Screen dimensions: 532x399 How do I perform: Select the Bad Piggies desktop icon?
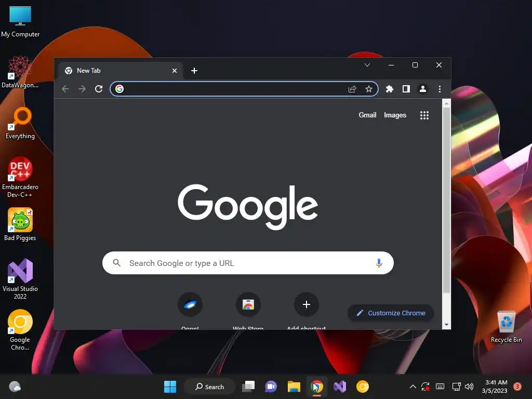tap(20, 224)
